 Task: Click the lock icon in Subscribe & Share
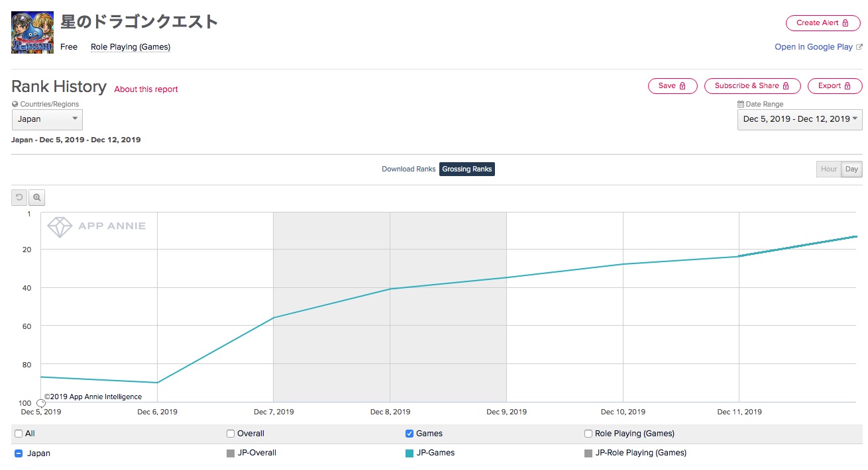coord(786,86)
